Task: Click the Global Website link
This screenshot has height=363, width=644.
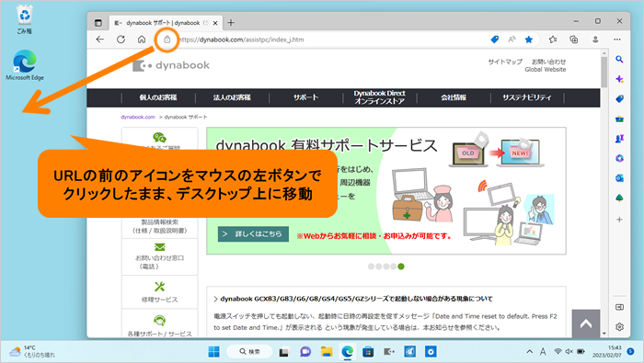Action: coord(545,69)
